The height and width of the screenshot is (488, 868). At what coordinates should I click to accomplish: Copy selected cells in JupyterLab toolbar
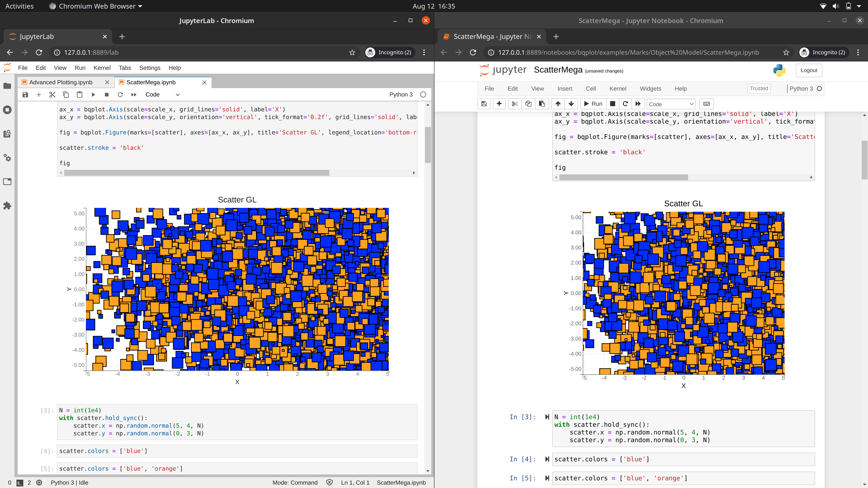click(x=66, y=95)
